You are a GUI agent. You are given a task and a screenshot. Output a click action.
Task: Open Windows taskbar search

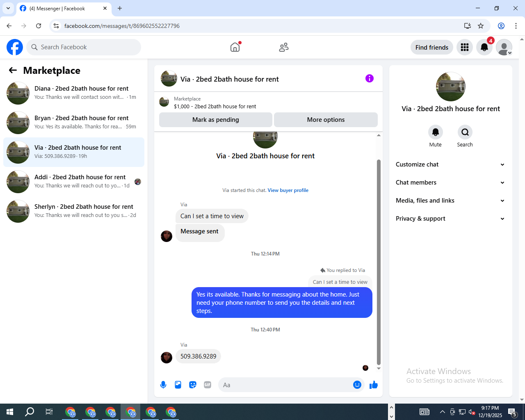coord(30,412)
